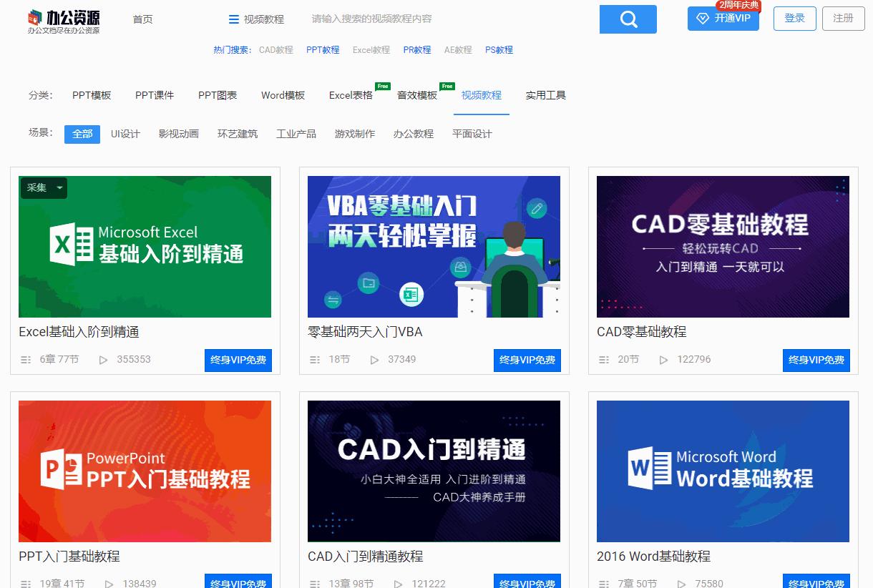
Task: Open the PS教程 hot search link
Action: [x=499, y=50]
